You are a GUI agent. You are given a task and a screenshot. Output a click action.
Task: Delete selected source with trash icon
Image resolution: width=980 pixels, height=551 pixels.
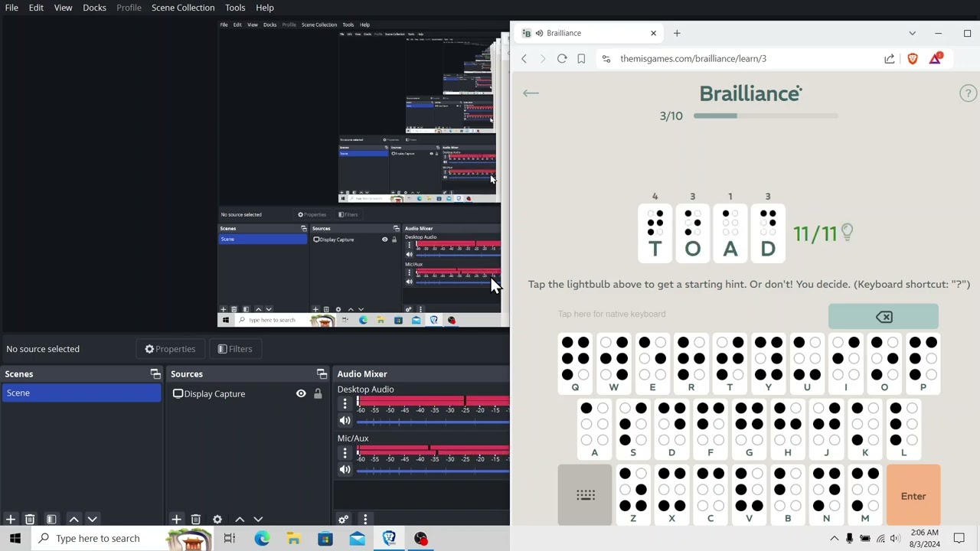coord(196,519)
